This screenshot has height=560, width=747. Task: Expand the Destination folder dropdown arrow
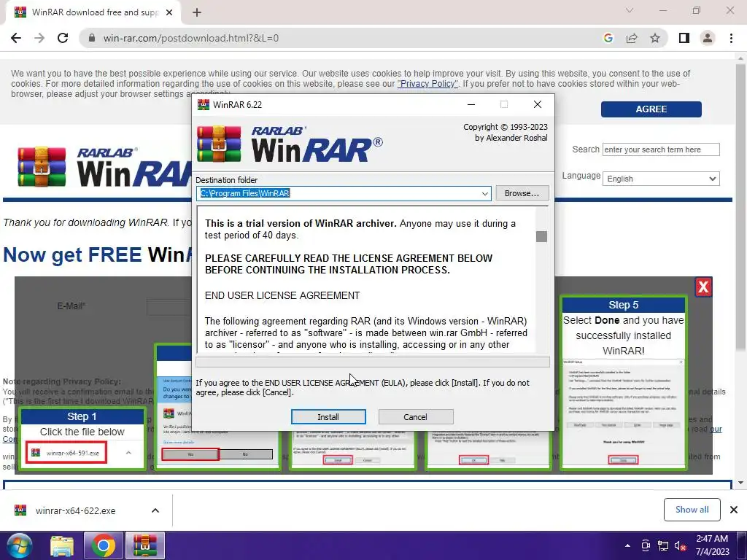click(484, 193)
